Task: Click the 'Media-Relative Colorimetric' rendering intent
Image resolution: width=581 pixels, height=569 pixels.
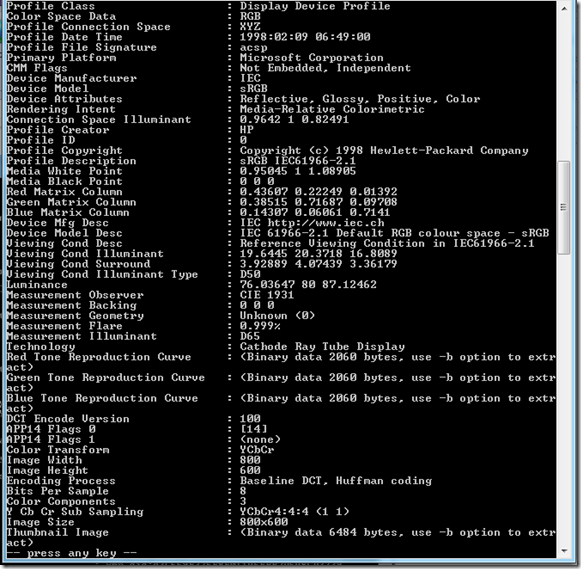Action: pyautogui.click(x=332, y=109)
